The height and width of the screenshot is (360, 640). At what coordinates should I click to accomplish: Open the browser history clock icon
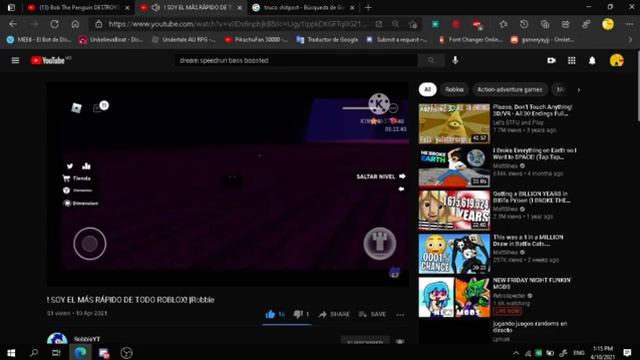[524, 24]
